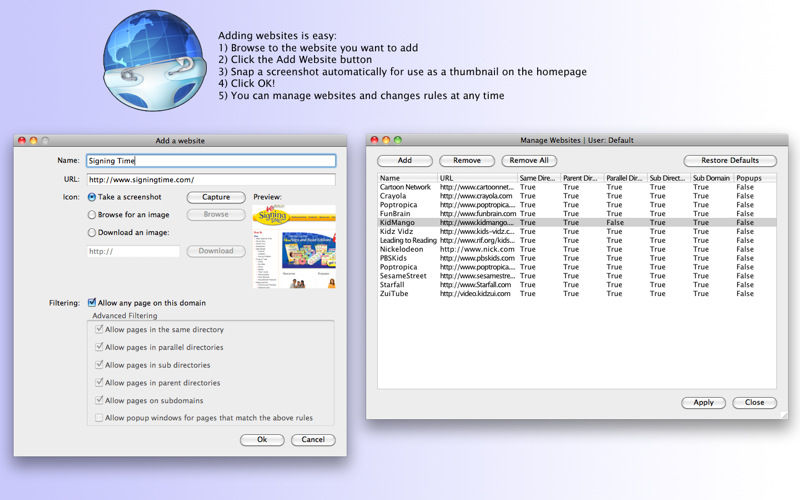Click the http://www.nick.com URL cell
This screenshot has width=800, height=500.
(x=477, y=249)
